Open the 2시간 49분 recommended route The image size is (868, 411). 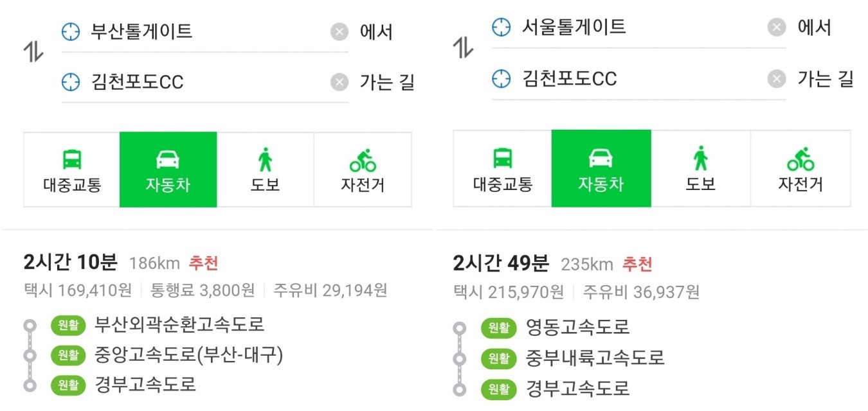point(501,263)
